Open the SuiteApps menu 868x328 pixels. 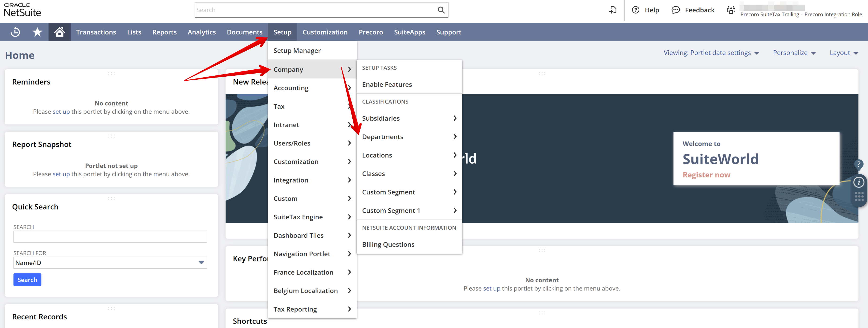(409, 32)
